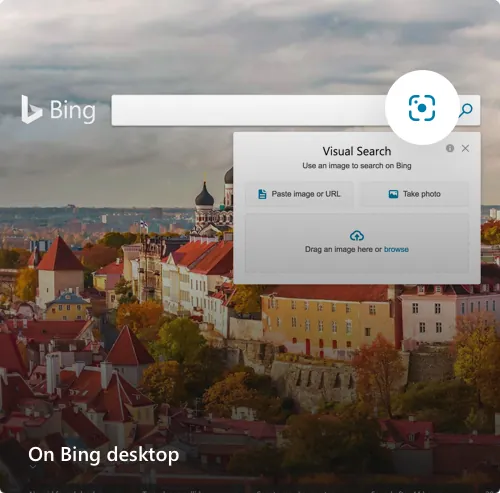
Task: Open the Visual Search info icon
Action: [x=450, y=148]
